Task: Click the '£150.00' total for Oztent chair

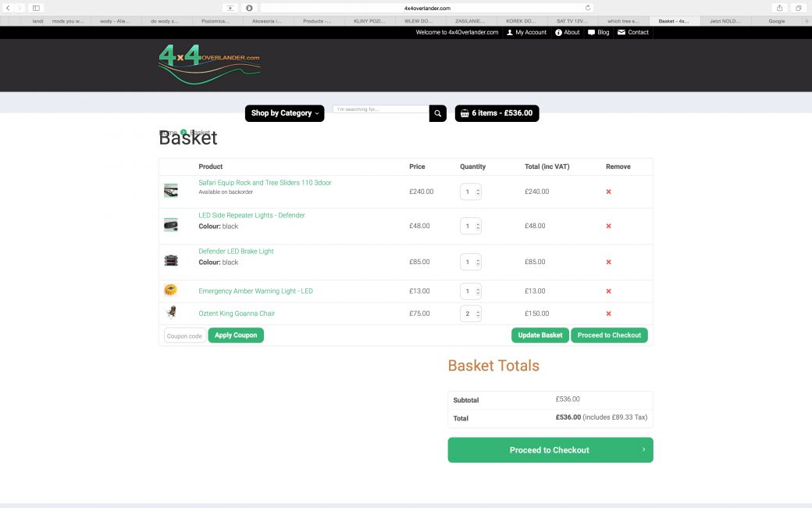Action: pyautogui.click(x=537, y=313)
